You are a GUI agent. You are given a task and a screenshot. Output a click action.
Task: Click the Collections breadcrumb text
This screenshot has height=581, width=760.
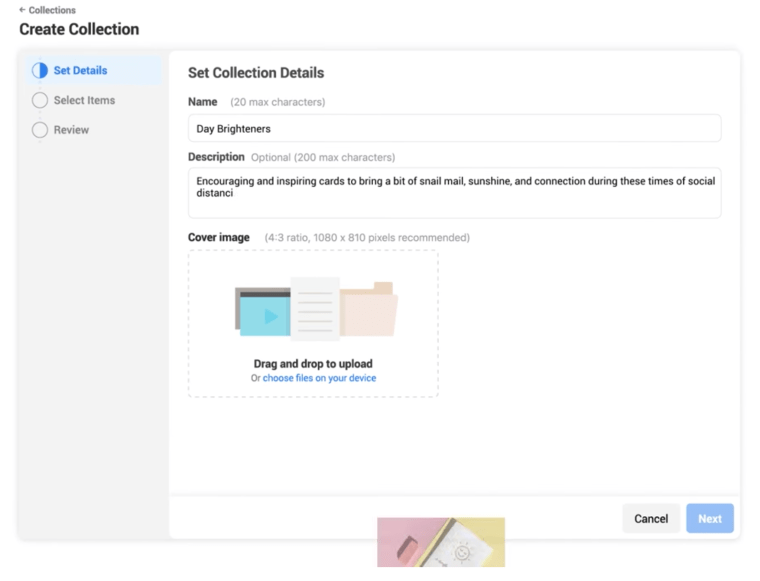[52, 10]
